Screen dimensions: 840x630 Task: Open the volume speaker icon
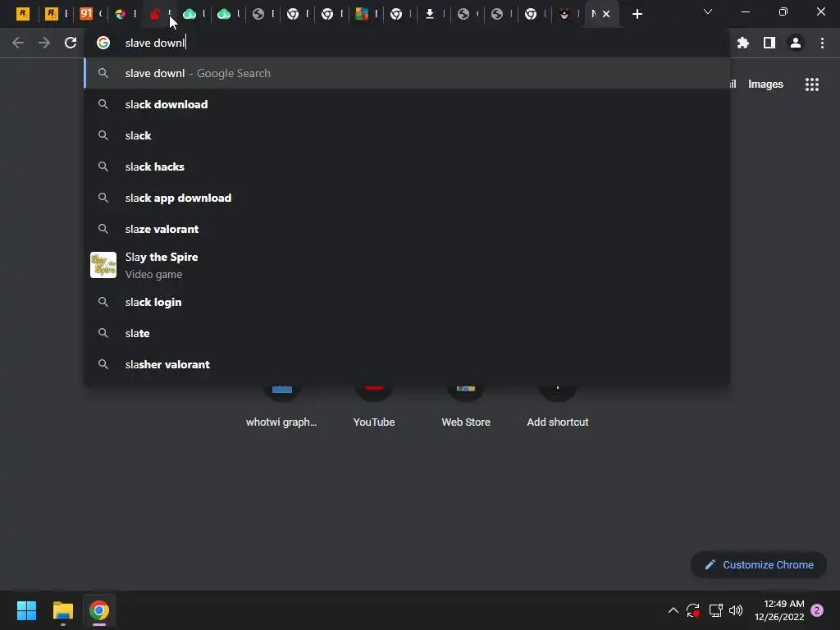(736, 610)
